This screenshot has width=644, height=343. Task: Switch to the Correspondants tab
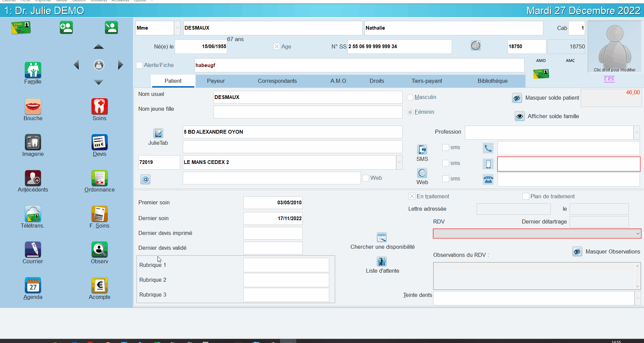tap(277, 81)
